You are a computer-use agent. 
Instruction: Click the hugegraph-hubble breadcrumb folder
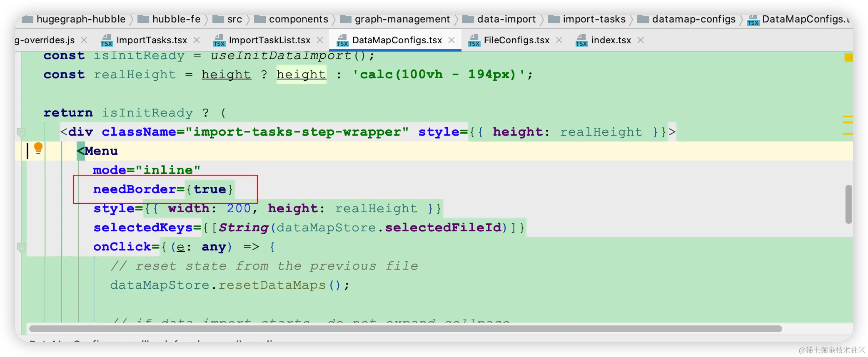click(74, 19)
